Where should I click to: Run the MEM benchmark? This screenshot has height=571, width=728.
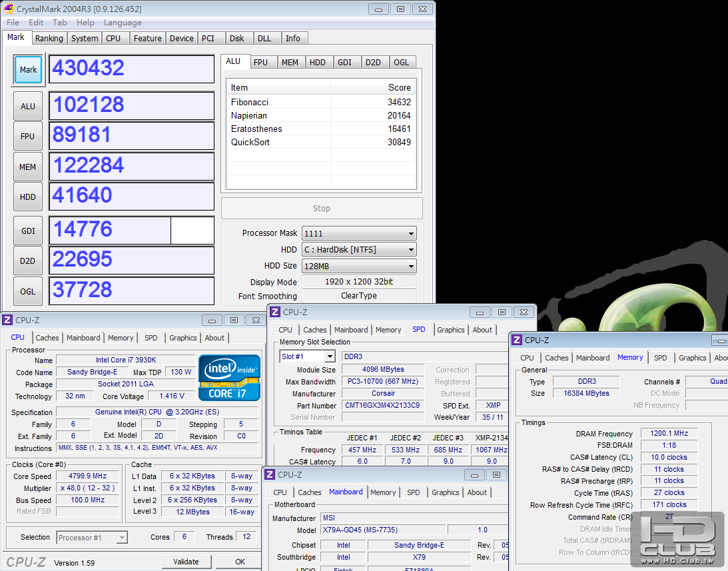point(28,167)
